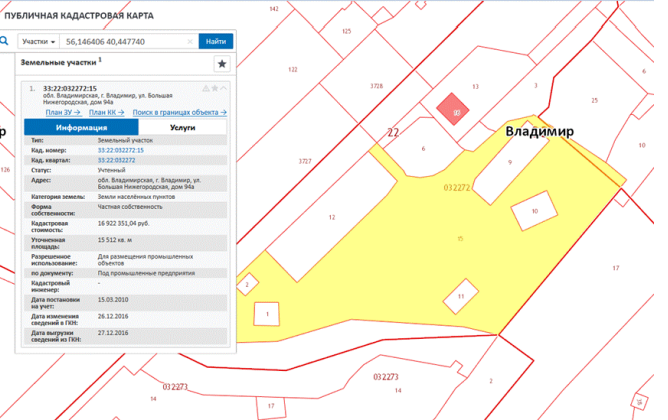The height and width of the screenshot is (420, 668).
Task: Click the magnifier search icon
Action: click(x=4, y=41)
